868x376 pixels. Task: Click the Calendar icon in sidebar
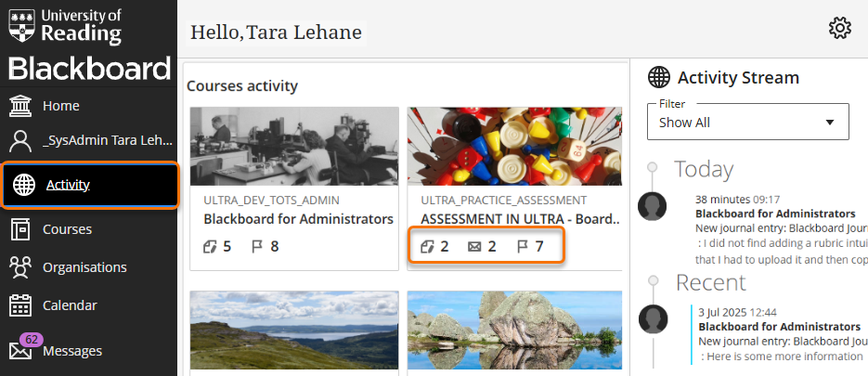pyautogui.click(x=20, y=305)
